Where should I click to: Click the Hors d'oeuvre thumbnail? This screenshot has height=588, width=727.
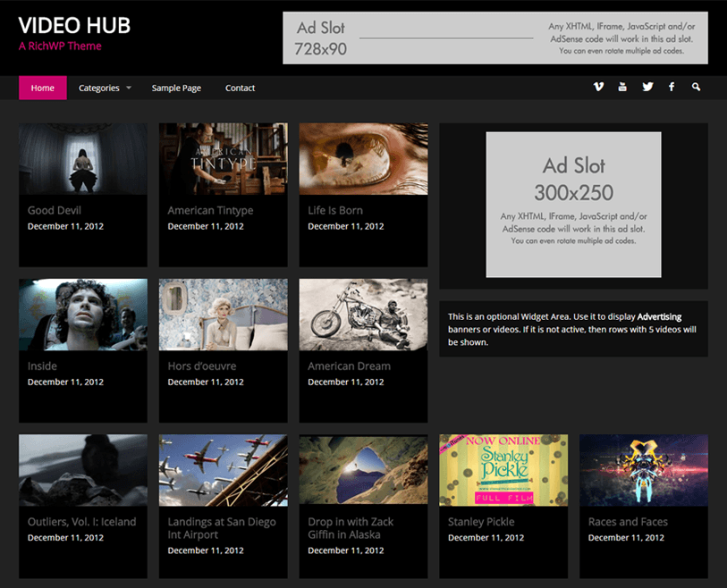coord(223,313)
